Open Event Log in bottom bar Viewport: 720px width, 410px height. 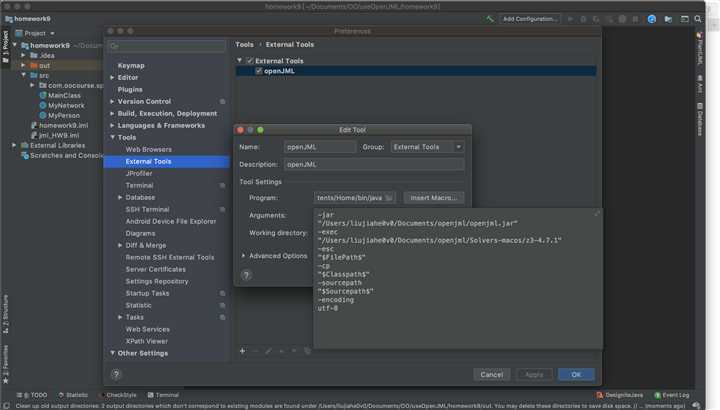coord(672,395)
